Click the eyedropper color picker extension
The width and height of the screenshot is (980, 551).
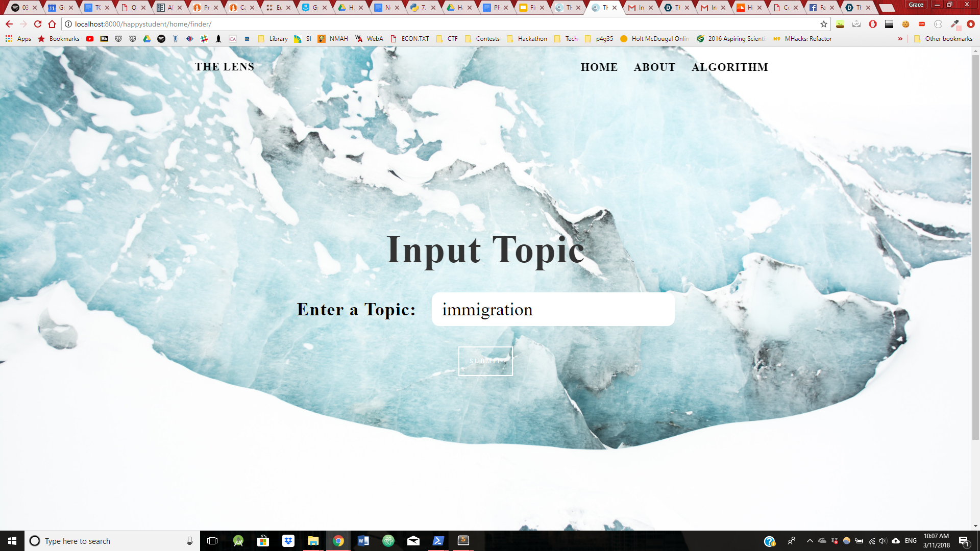click(x=954, y=24)
